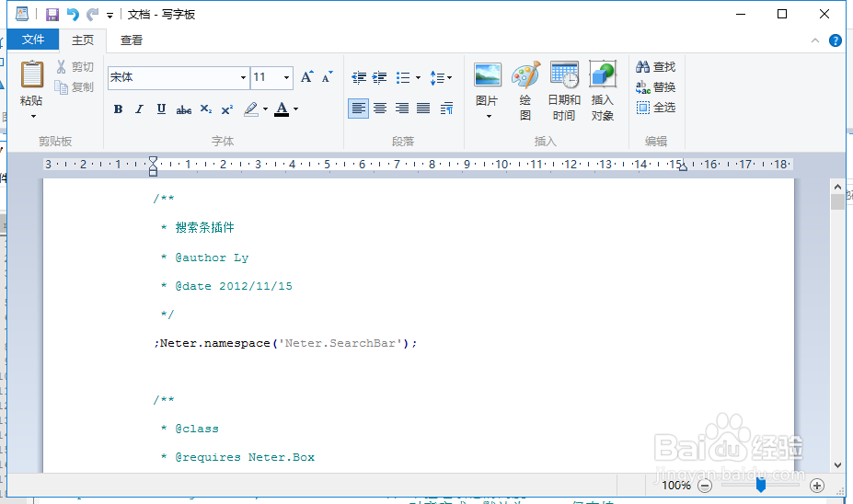Redo the last action
This screenshot has height=504, width=853.
point(93,14)
